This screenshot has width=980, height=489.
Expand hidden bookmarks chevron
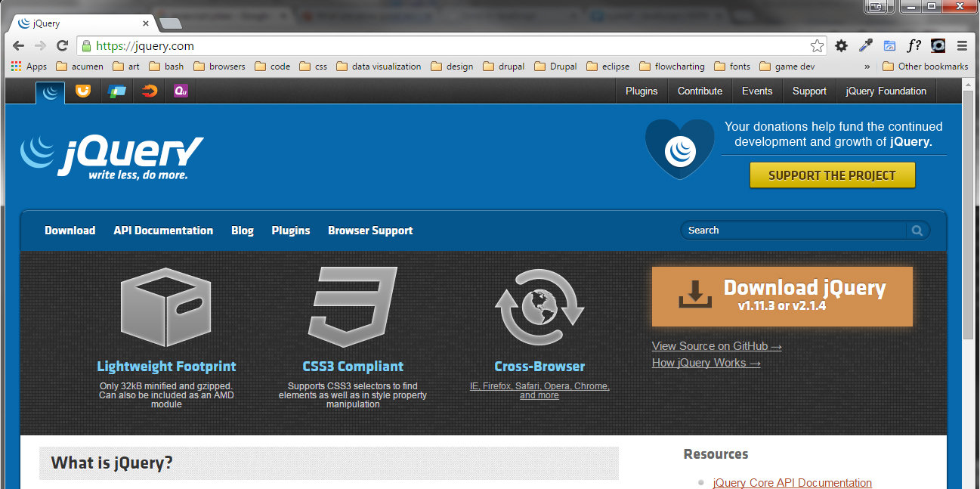(867, 67)
